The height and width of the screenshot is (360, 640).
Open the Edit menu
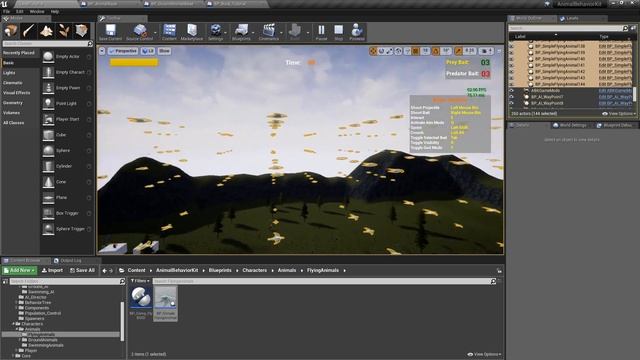pyautogui.click(x=20, y=11)
